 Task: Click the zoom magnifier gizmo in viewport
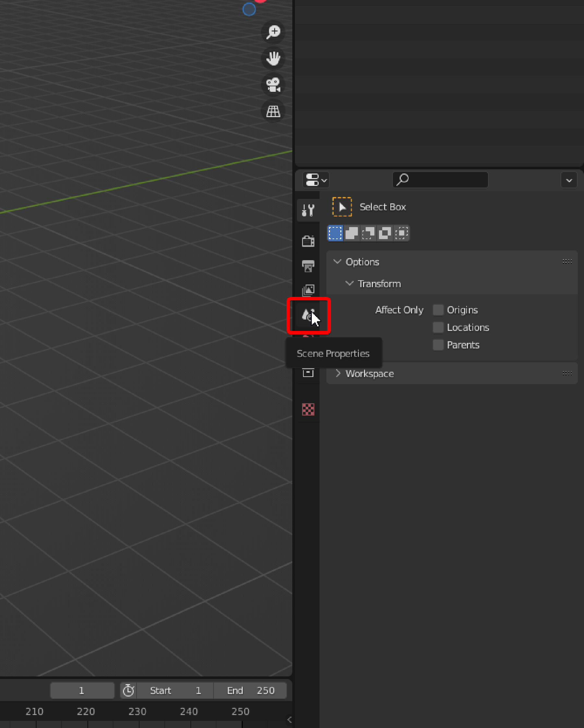click(x=273, y=32)
